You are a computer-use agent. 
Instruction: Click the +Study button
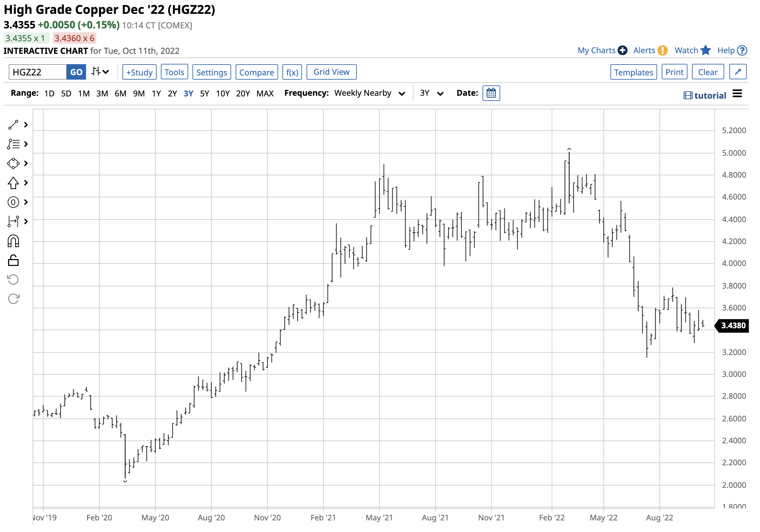tap(139, 72)
